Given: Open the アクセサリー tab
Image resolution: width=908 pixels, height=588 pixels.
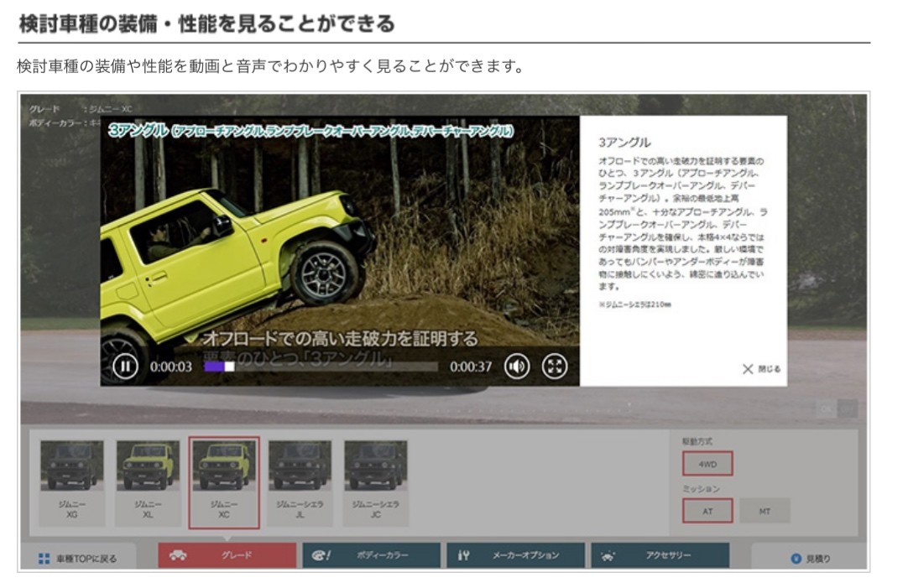Looking at the screenshot, I should (660, 555).
